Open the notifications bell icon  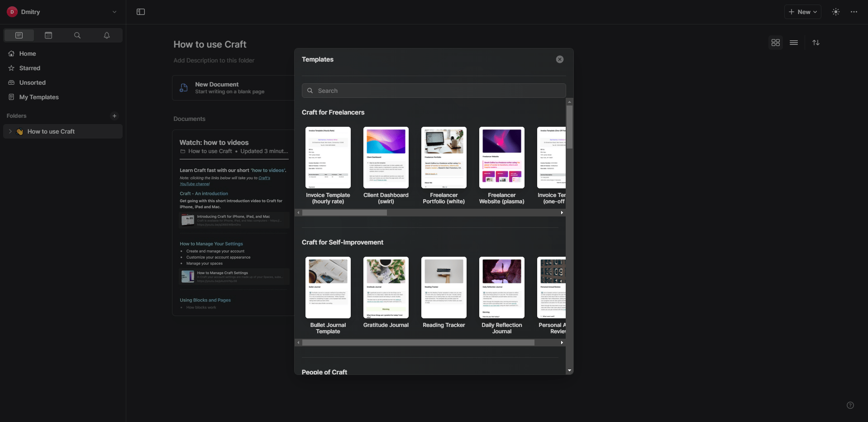coord(107,35)
